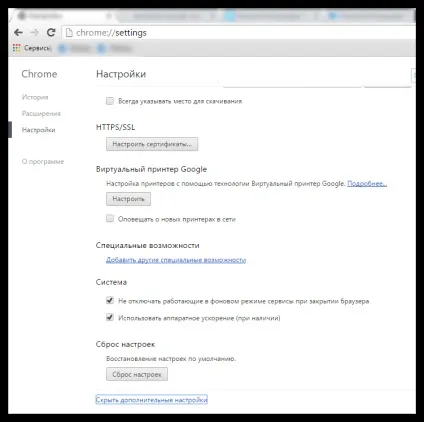Go back with the browser back arrow
The width and height of the screenshot is (424, 422).
(x=18, y=32)
